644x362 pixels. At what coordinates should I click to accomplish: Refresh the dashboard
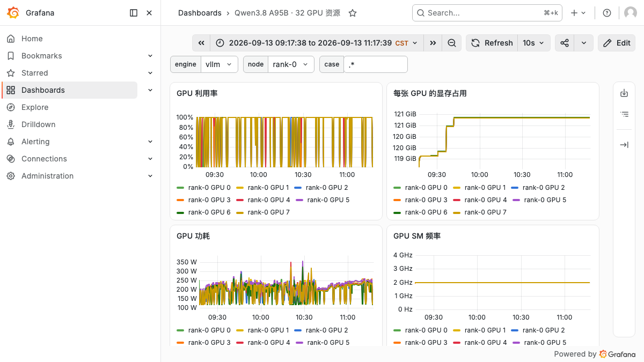pos(492,43)
